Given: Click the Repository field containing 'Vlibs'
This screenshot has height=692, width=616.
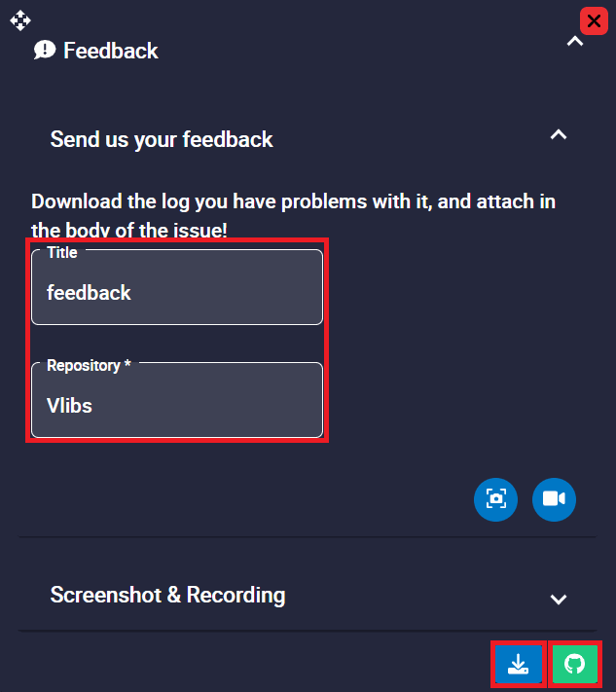Looking at the screenshot, I should coord(176,406).
